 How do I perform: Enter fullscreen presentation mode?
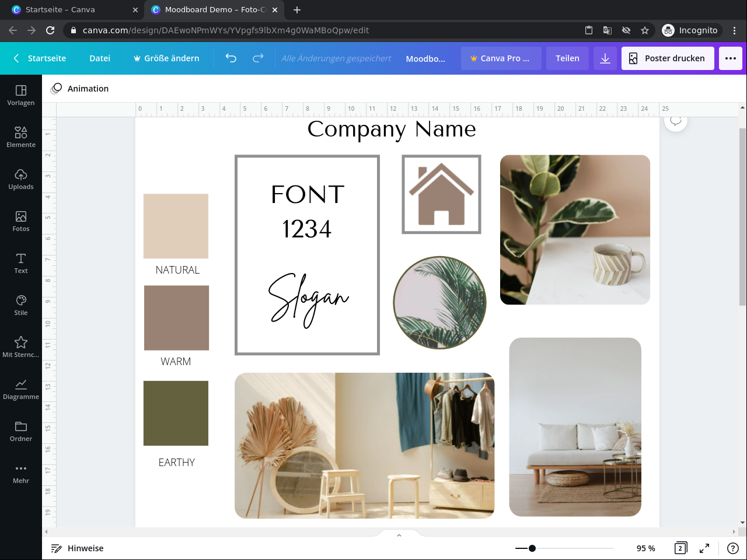(x=704, y=548)
